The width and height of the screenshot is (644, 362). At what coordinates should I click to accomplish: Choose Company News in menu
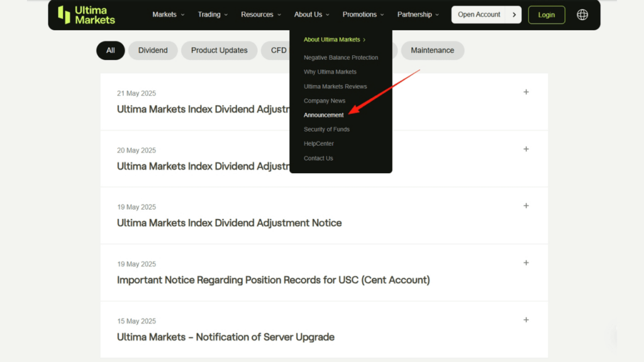tap(325, 101)
